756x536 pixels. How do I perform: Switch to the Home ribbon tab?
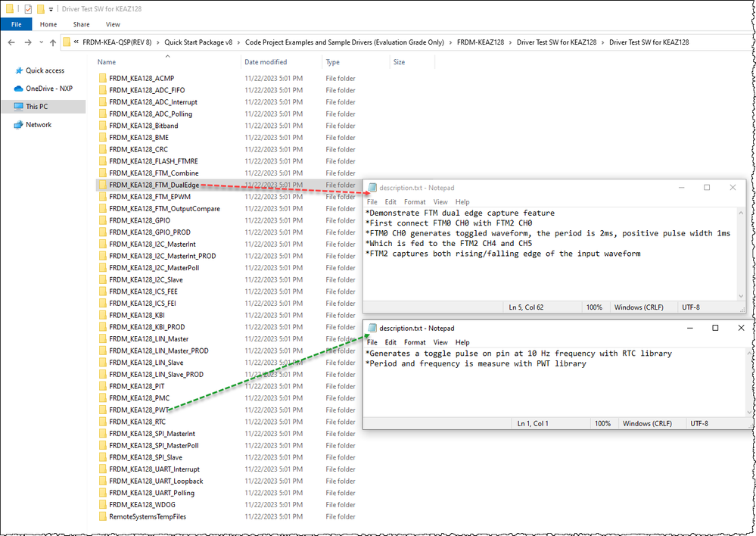point(48,23)
